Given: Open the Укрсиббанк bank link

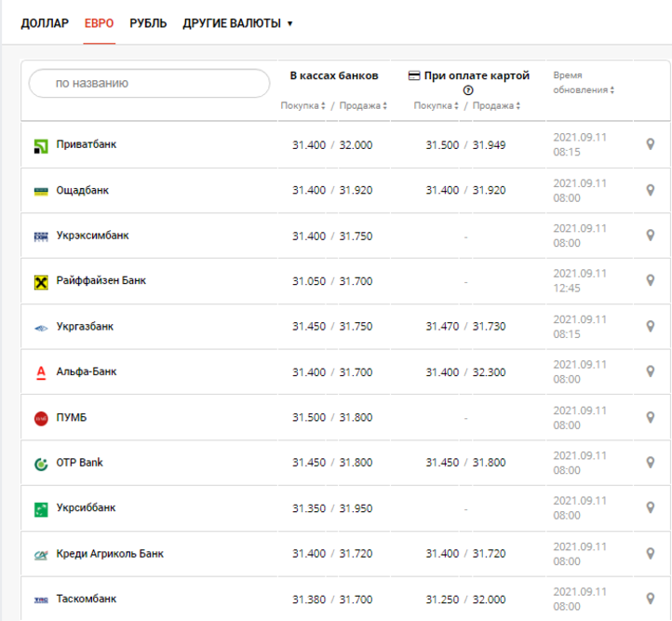Looking at the screenshot, I should click(x=86, y=507).
